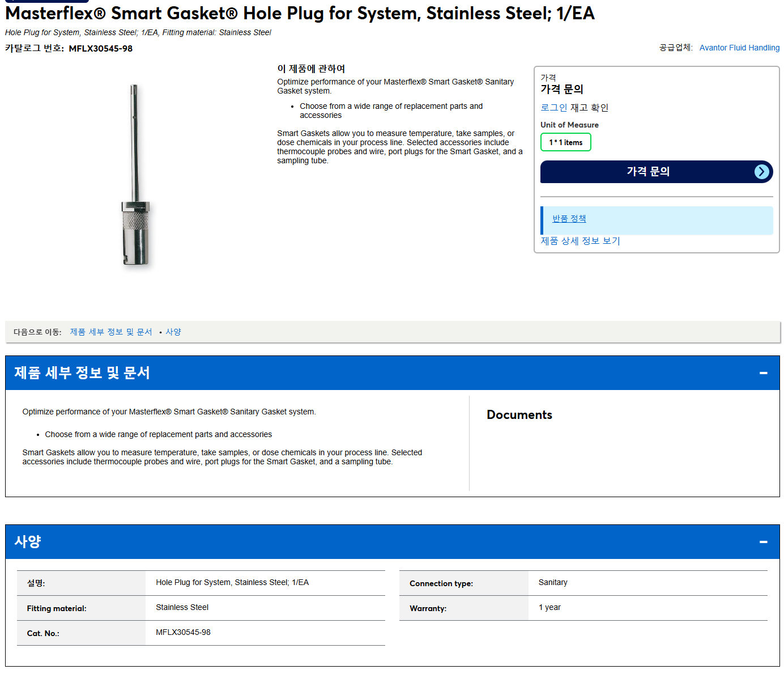Click the Warranty label
Viewport: 784px width, 678px height.
(x=428, y=608)
